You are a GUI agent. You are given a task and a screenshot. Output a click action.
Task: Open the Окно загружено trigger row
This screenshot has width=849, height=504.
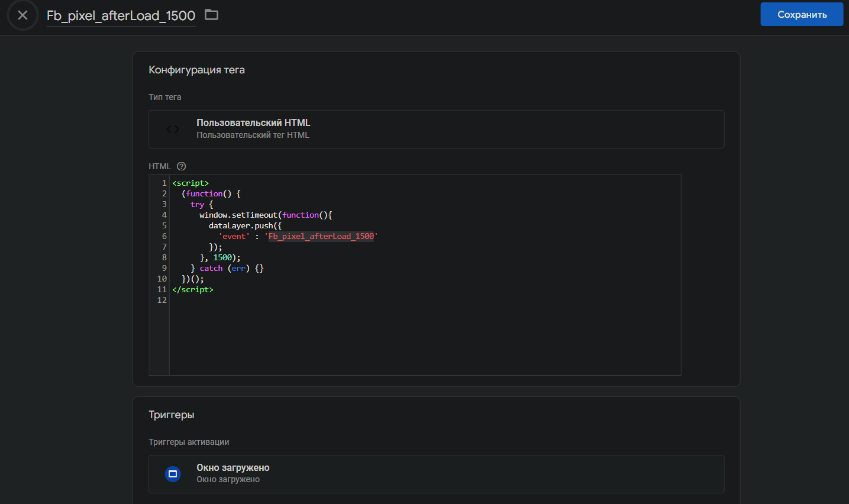tap(436, 474)
